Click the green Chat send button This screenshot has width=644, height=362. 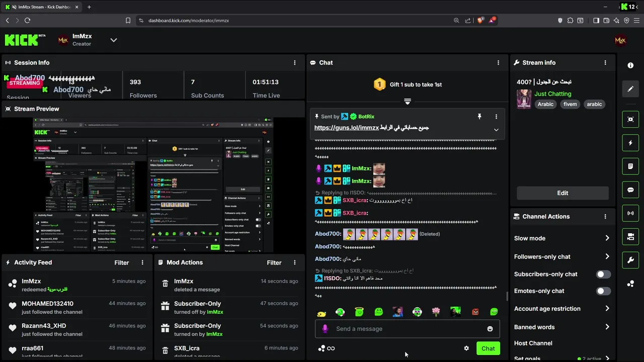pyautogui.click(x=488, y=348)
